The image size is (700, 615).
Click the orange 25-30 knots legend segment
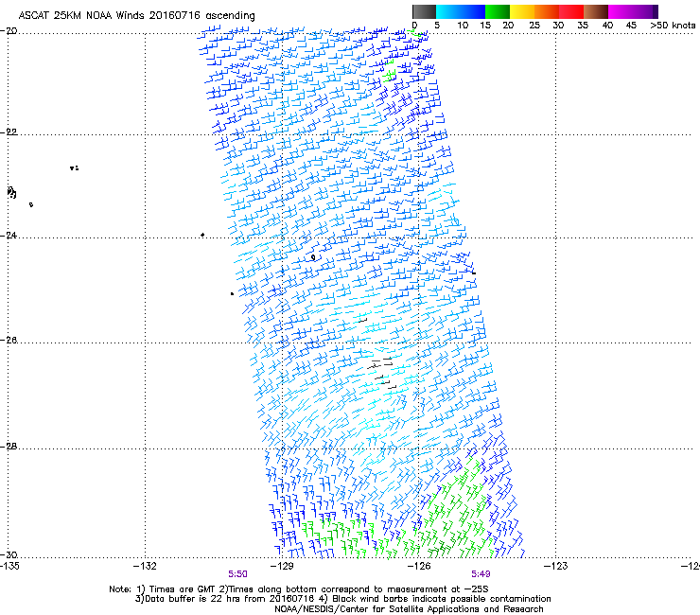tap(547, 11)
